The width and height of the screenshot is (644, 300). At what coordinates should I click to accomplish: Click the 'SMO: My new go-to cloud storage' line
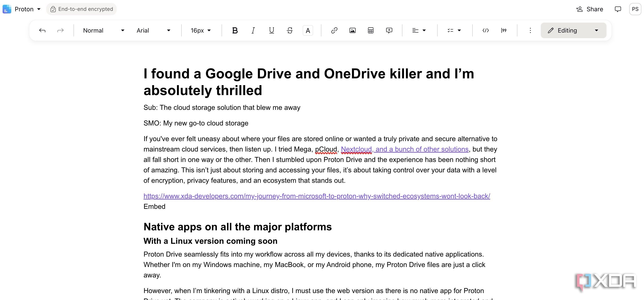tap(196, 123)
